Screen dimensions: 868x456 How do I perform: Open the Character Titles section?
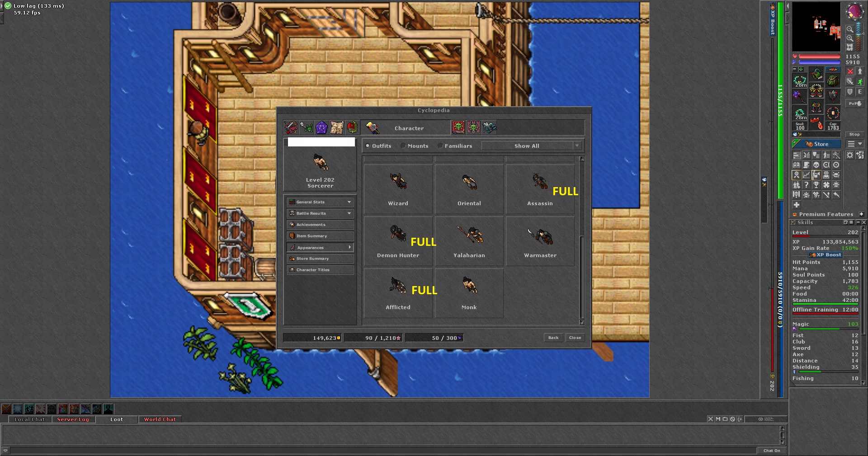tap(320, 270)
